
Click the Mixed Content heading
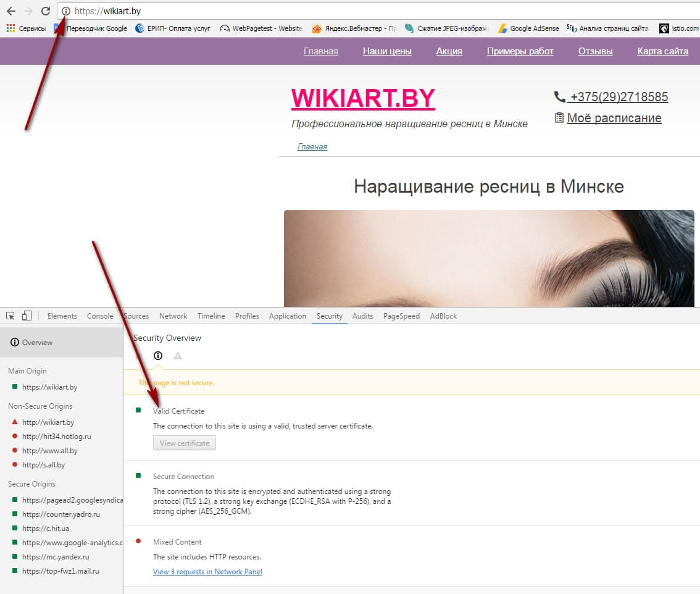(177, 542)
